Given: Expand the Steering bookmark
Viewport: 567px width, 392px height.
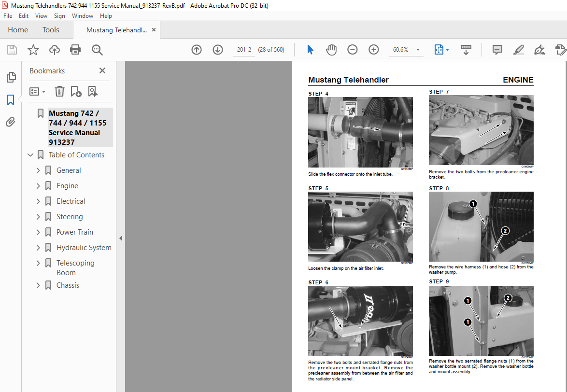Looking at the screenshot, I should coord(38,217).
